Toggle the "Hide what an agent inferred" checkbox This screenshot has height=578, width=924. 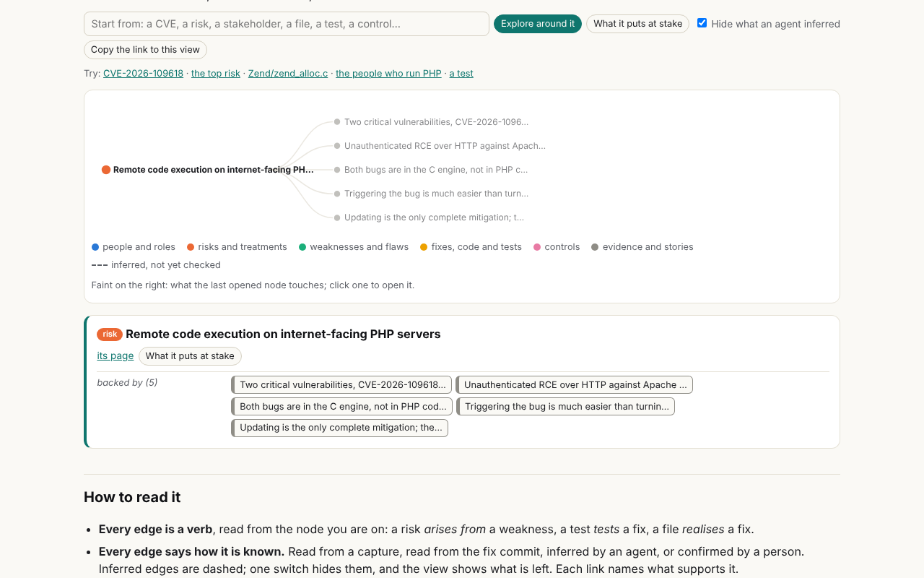click(x=702, y=23)
